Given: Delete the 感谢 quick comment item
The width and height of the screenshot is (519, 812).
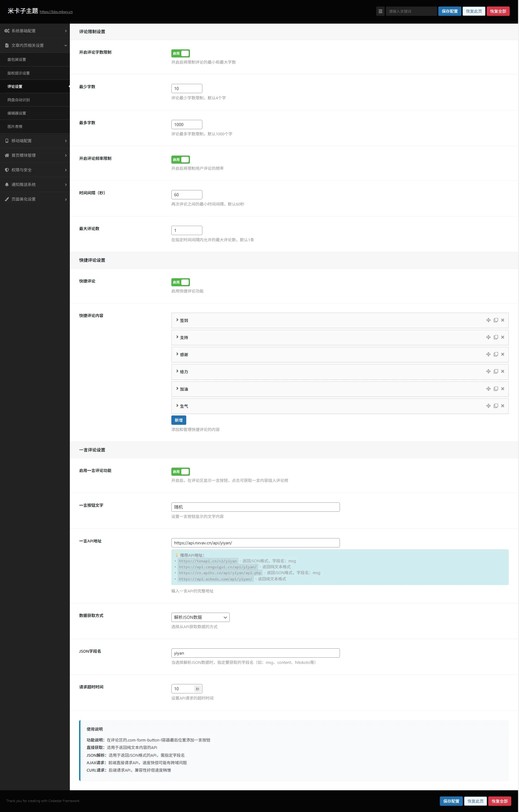Looking at the screenshot, I should 503,354.
